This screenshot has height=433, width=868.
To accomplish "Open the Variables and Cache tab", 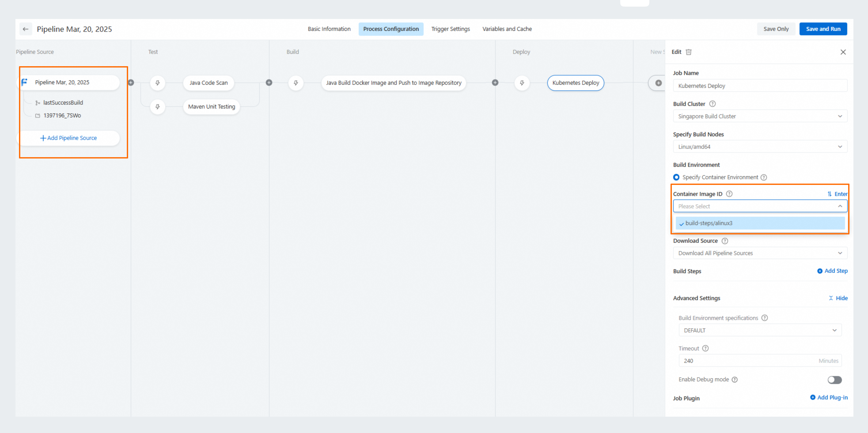I will pyautogui.click(x=507, y=29).
